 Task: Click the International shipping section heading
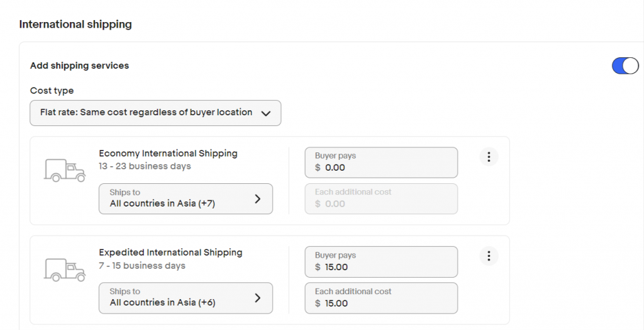click(x=75, y=25)
